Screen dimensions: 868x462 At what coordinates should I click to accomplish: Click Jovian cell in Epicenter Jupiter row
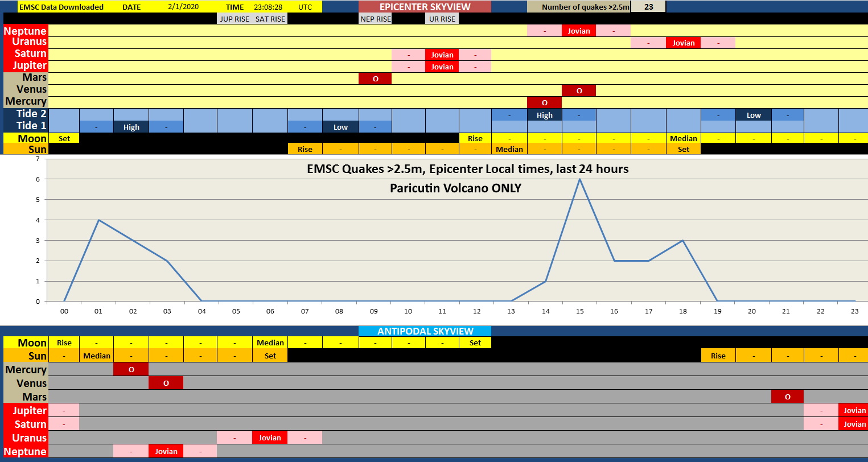(442, 67)
